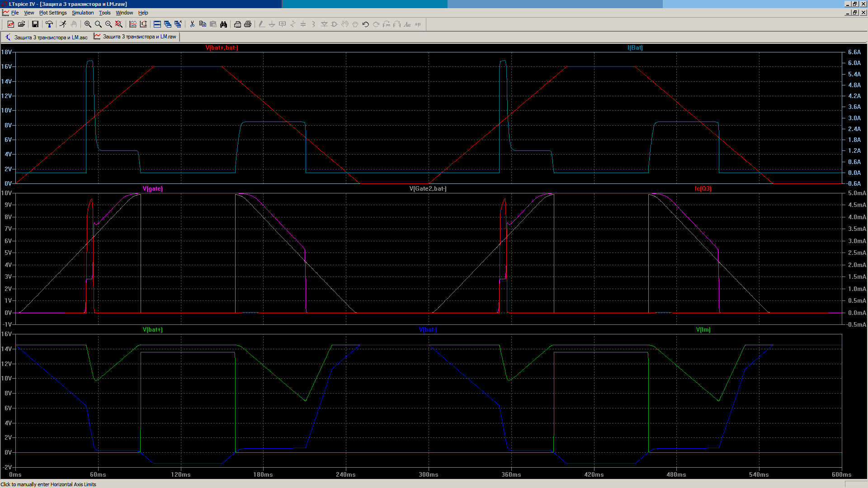The image size is (868, 488).
Task: Open a file with the folder icon
Action: click(x=21, y=24)
